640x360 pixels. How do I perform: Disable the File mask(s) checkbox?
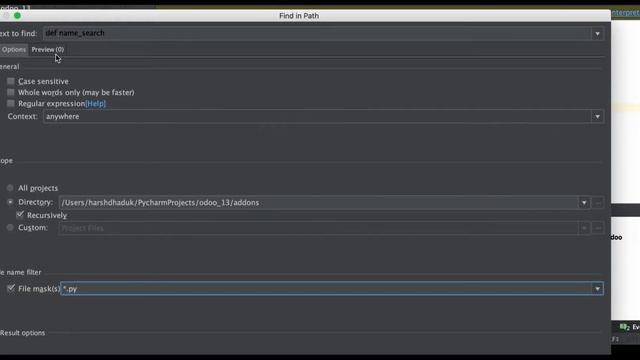(11, 288)
